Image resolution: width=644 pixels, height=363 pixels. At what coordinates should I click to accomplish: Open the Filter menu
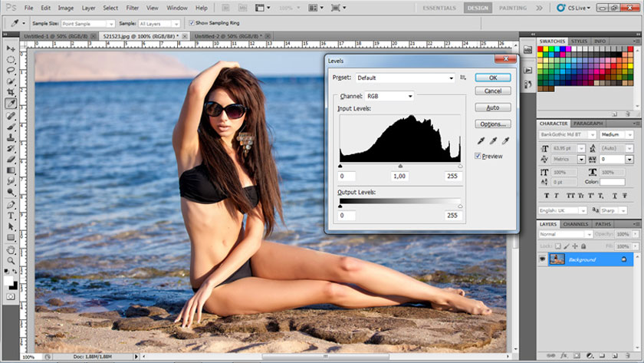click(x=133, y=8)
